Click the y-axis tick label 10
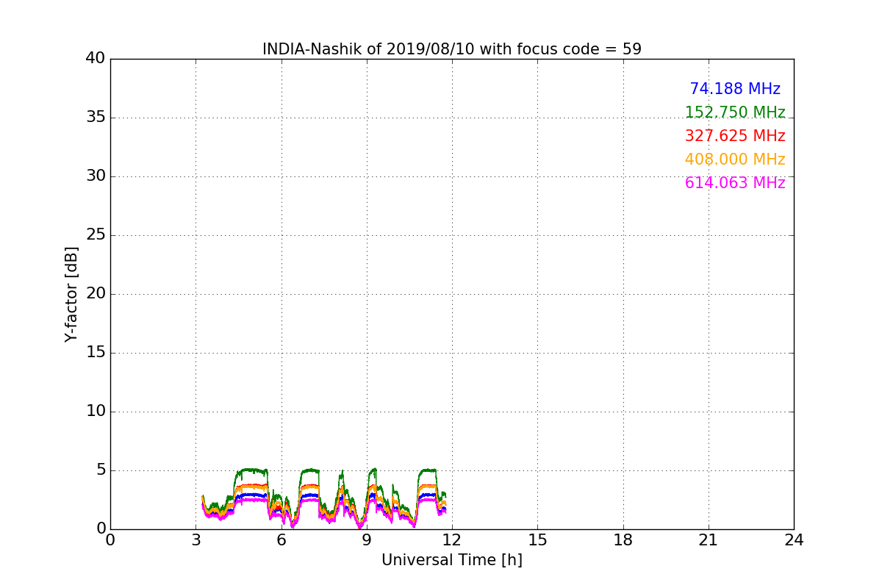This screenshot has width=882, height=588. pos(96,412)
